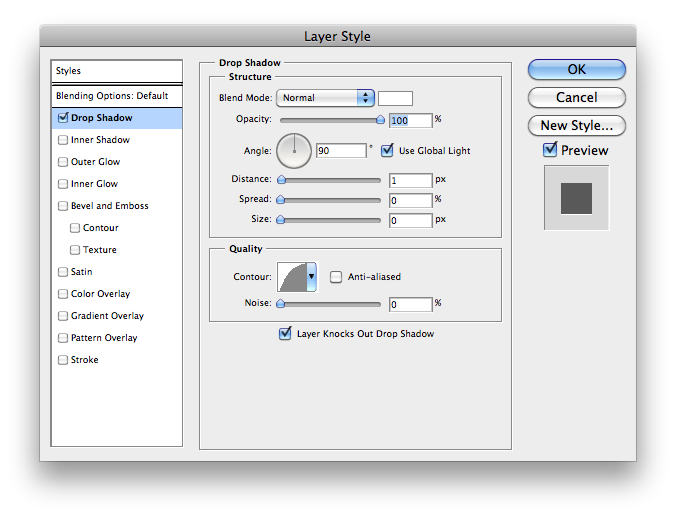Toggle Use Global Light checkbox

tap(387, 150)
